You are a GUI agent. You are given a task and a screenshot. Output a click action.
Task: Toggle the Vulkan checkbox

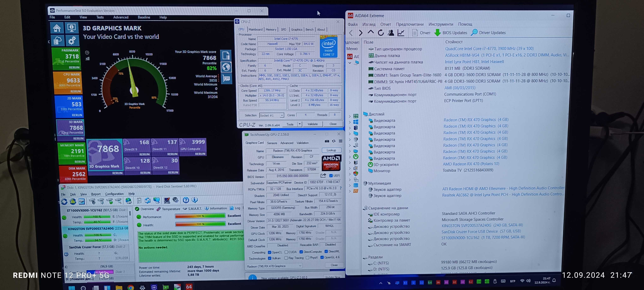(269, 258)
